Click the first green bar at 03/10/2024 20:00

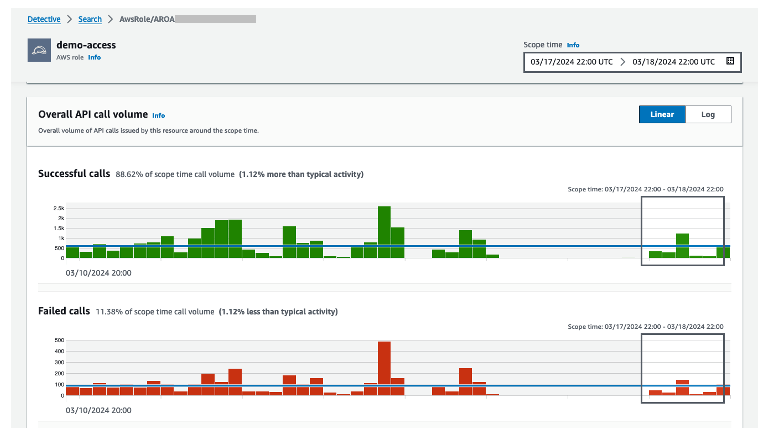click(72, 252)
